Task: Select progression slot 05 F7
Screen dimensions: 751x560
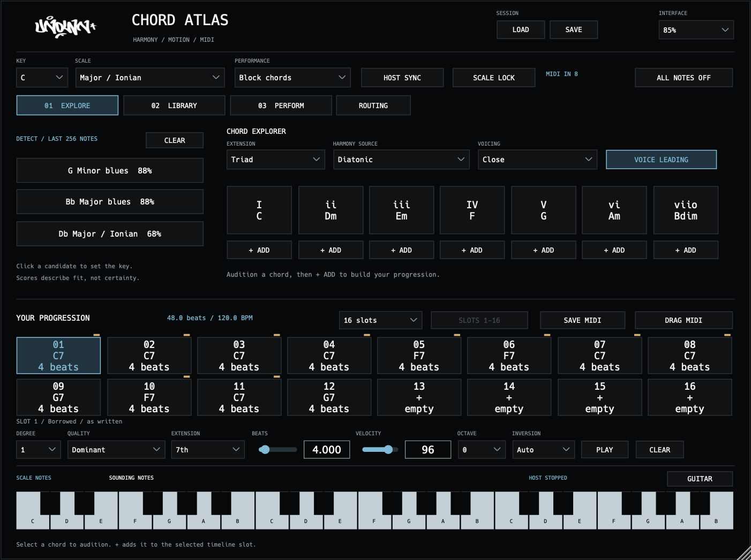Action: (419, 355)
